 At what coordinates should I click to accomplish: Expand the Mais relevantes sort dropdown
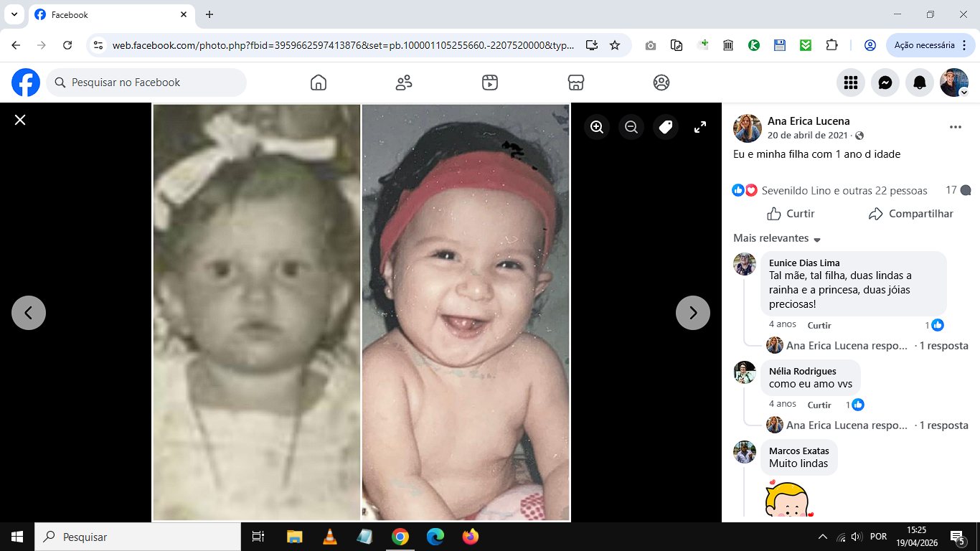pos(777,238)
